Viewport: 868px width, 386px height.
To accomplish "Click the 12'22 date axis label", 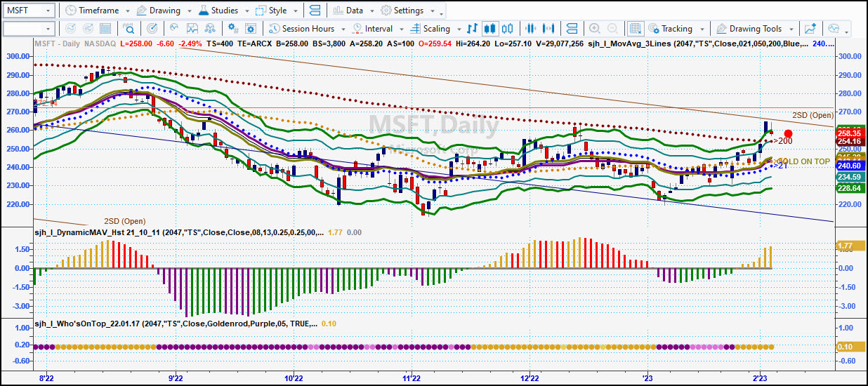I will point(530,378).
